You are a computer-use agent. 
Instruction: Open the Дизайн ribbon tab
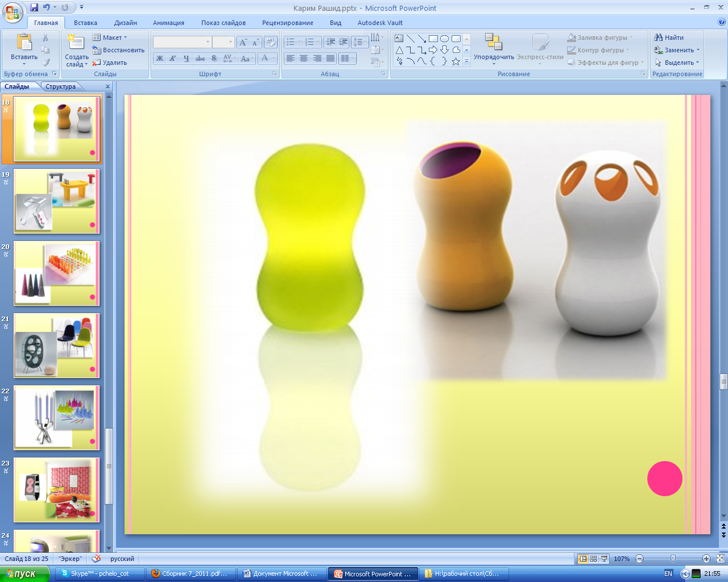(126, 23)
